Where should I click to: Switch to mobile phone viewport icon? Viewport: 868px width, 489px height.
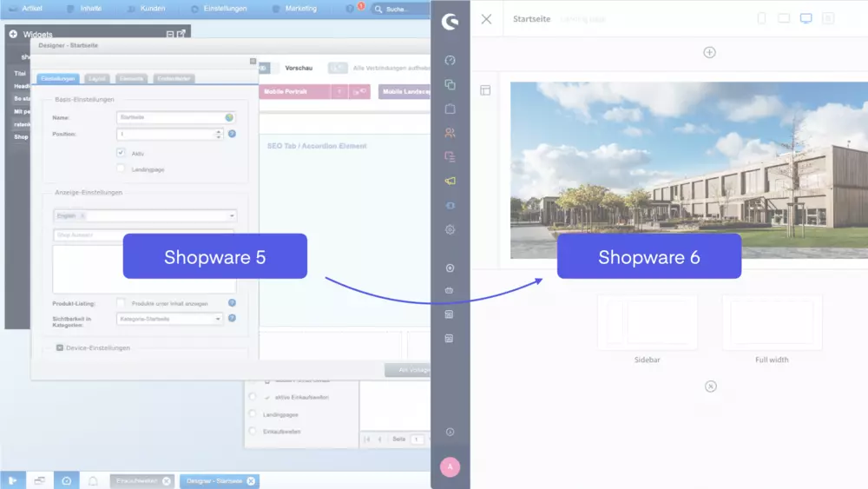tap(762, 18)
